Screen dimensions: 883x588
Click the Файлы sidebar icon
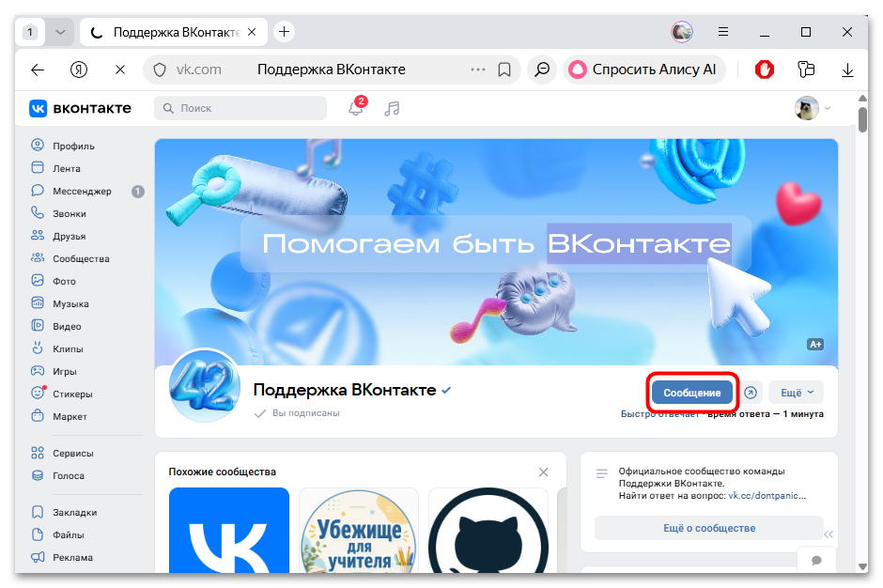pos(38,534)
